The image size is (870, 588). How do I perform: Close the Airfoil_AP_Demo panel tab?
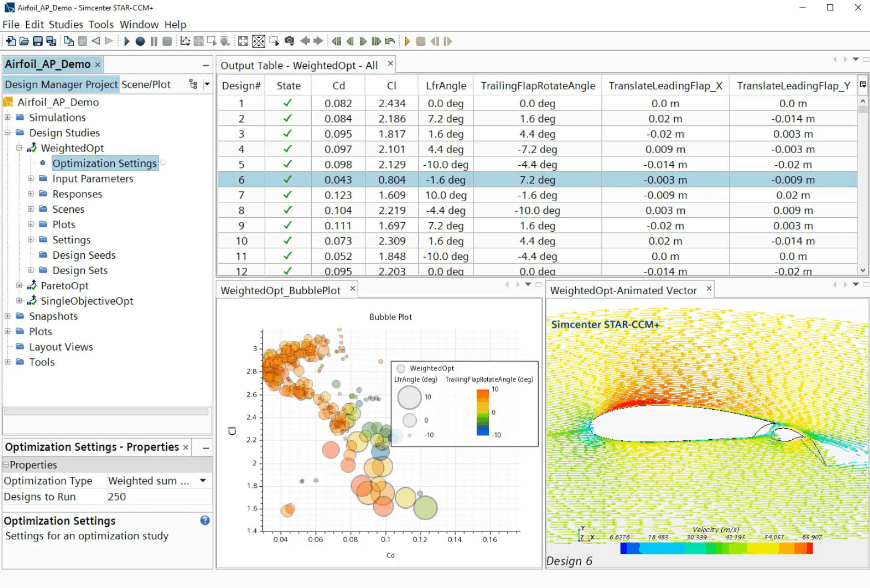click(98, 65)
